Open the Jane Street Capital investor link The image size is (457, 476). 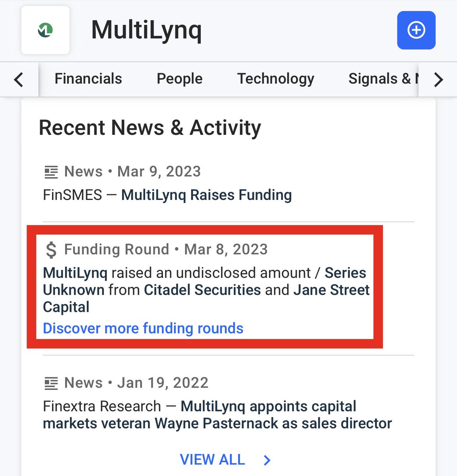click(x=331, y=290)
